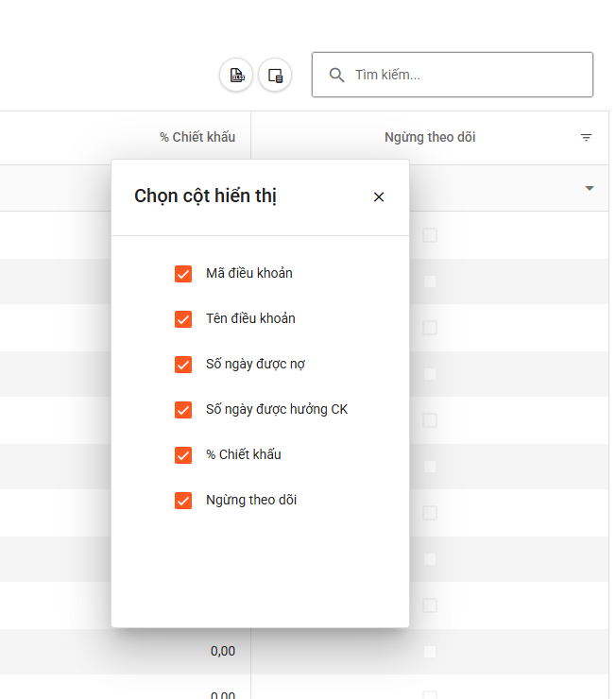The image size is (616, 699).
Task: Select the Mã điều khoản label
Action: coord(249,273)
